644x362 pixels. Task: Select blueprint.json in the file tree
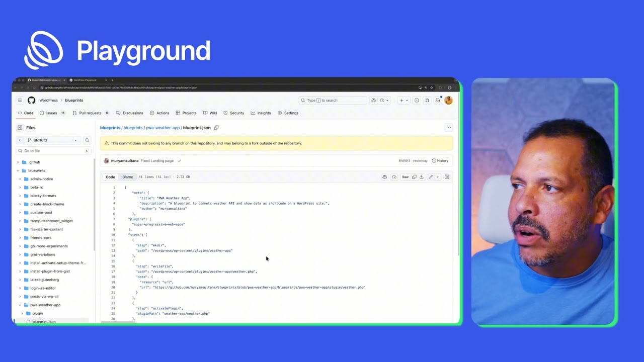(44, 321)
